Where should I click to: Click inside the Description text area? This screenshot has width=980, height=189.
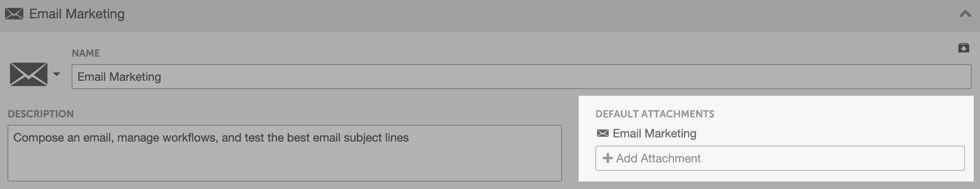coord(284,153)
